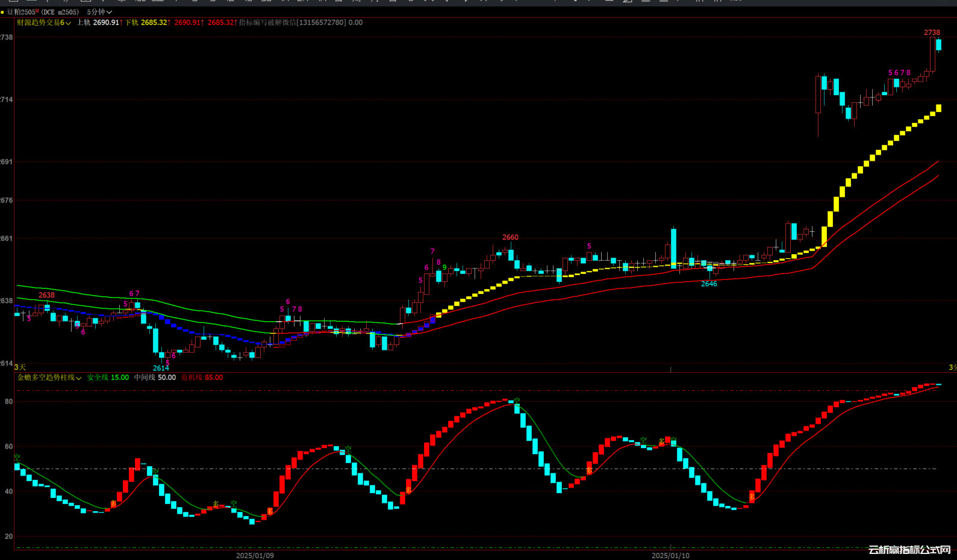This screenshot has height=560, width=957.
Task: Click the cyan 2614 low price marker
Action: [x=161, y=368]
